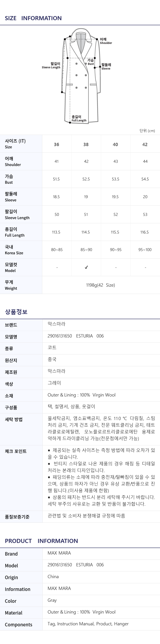This screenshot has height=644, width=160.
Task: Click the PRODUCT INFORMATION heading
Action: (x=41, y=541)
